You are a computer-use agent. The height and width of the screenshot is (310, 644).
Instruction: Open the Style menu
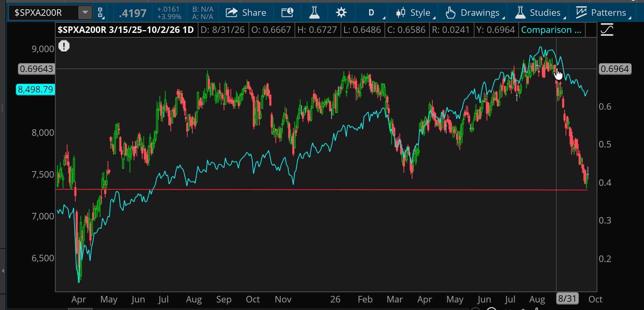pos(415,13)
